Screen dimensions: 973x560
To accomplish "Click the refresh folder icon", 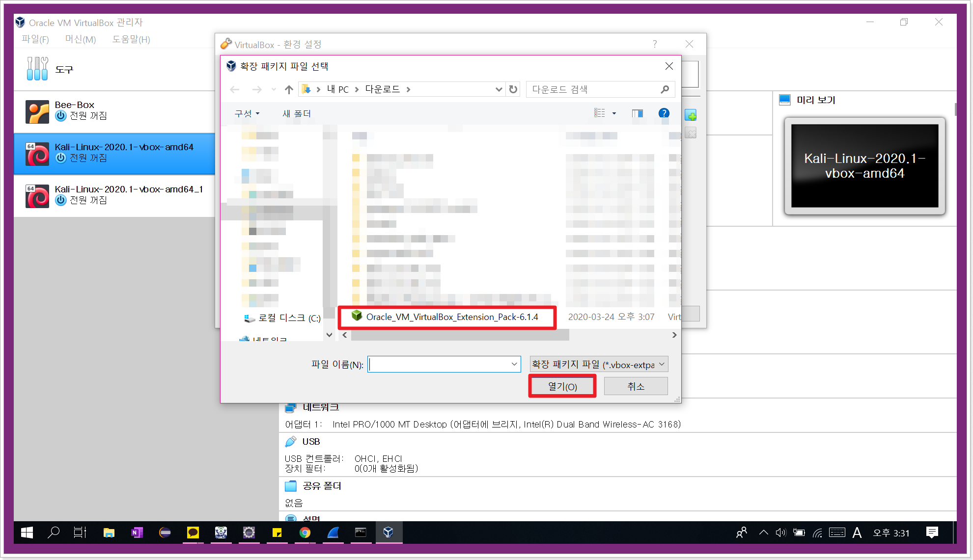I will coord(513,89).
